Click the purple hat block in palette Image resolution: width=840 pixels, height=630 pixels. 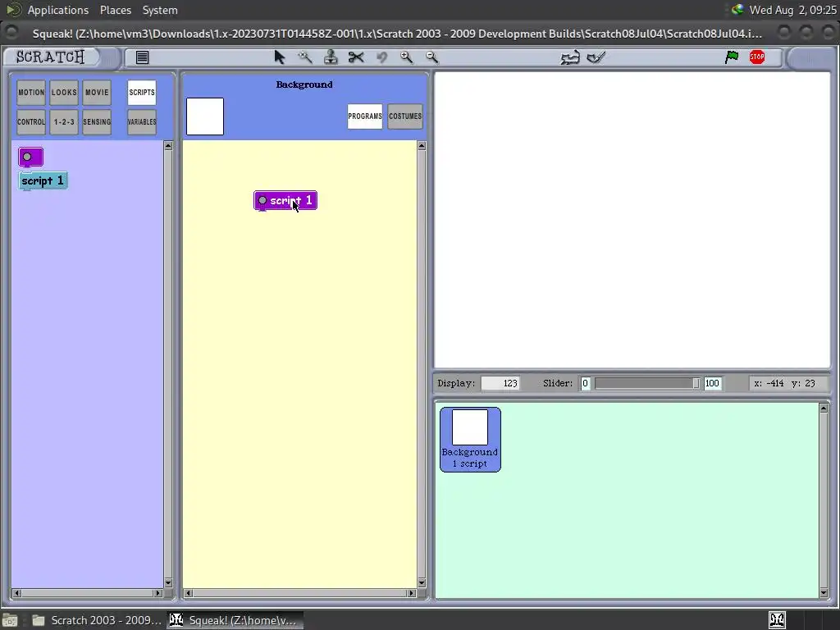[30, 157]
